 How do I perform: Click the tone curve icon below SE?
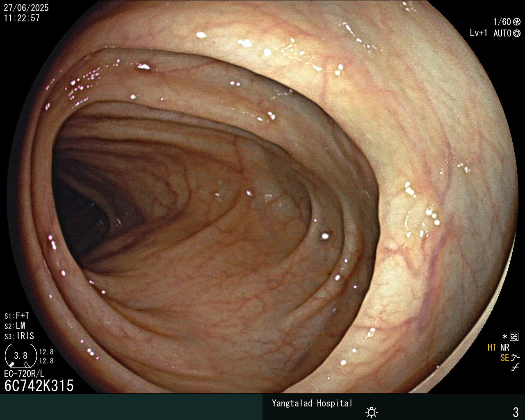[x=515, y=367]
